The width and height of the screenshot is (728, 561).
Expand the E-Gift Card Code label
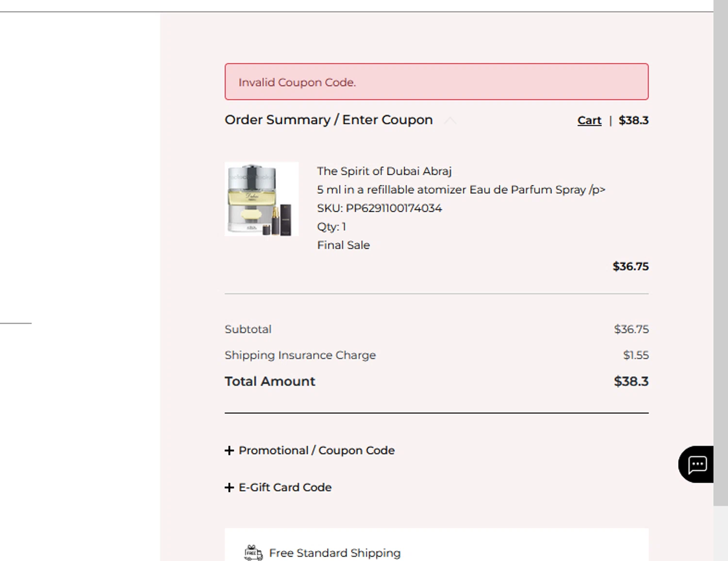[285, 488]
